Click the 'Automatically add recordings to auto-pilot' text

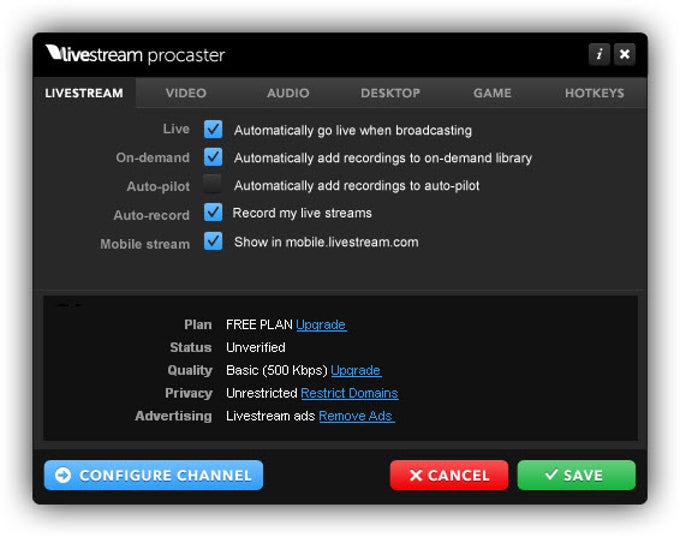click(x=356, y=186)
